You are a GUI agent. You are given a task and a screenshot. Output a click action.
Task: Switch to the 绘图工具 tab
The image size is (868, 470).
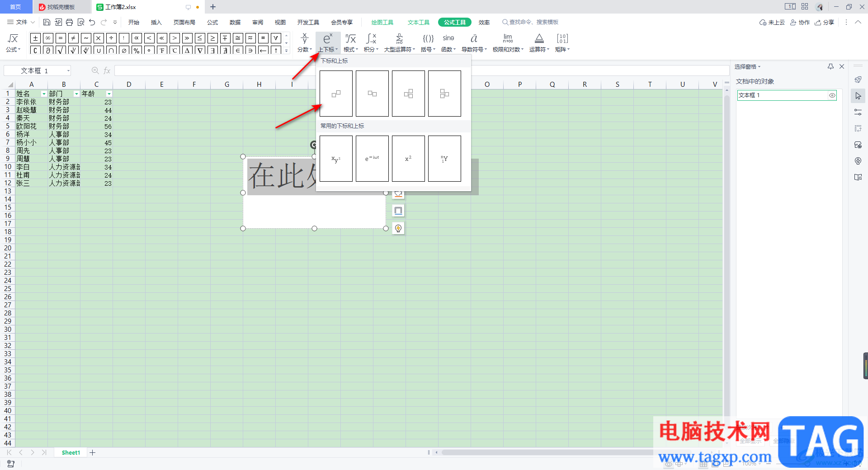click(382, 22)
